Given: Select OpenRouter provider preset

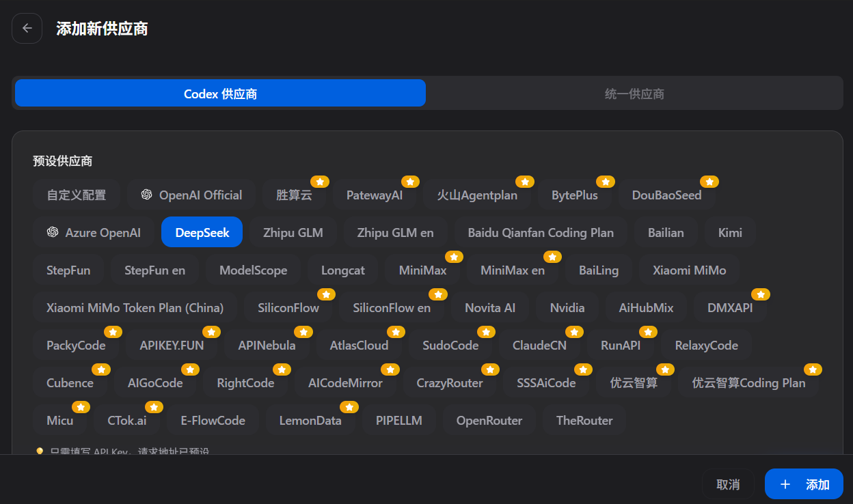Looking at the screenshot, I should (x=489, y=420).
